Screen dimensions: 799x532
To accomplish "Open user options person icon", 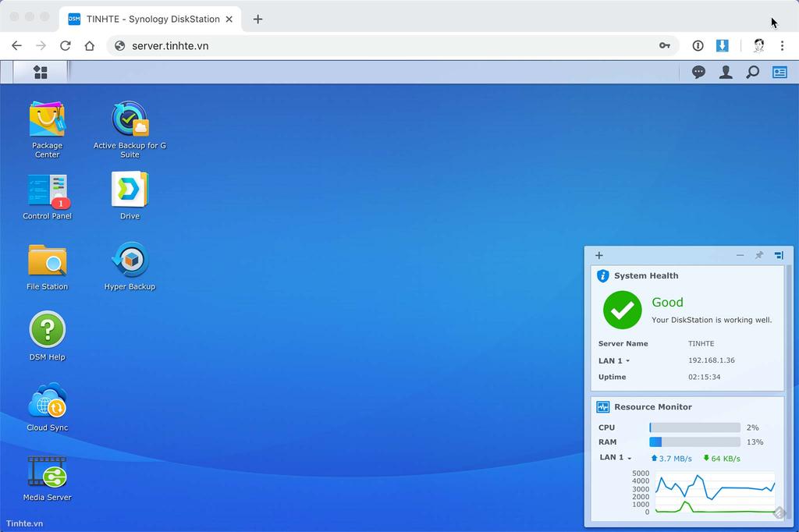I will coord(726,73).
